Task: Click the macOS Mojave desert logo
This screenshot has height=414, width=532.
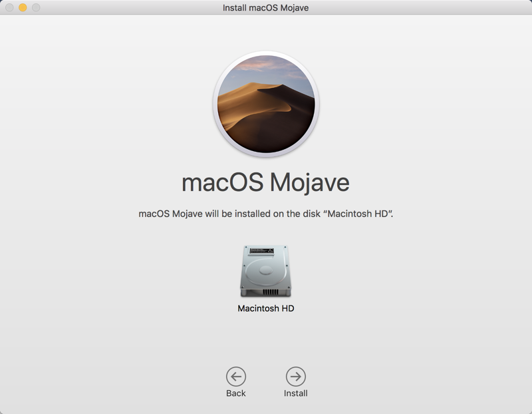Action: [x=266, y=104]
